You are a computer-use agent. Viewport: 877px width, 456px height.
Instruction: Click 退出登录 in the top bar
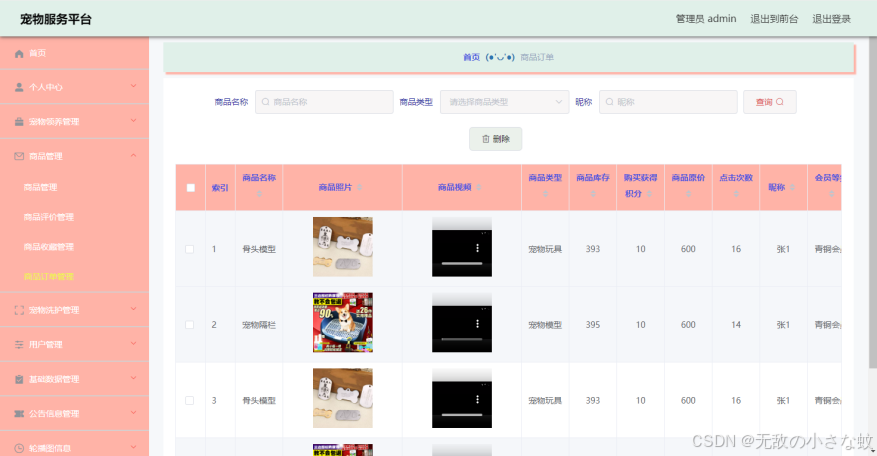pos(832,19)
